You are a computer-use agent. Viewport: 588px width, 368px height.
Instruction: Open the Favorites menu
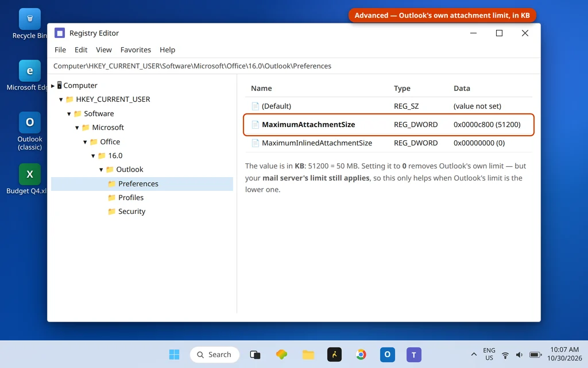[x=136, y=50]
